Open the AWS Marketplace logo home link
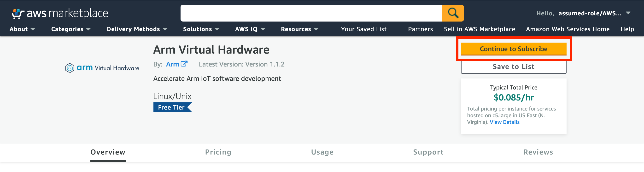Image resolution: width=644 pixels, height=172 pixels. point(60,13)
